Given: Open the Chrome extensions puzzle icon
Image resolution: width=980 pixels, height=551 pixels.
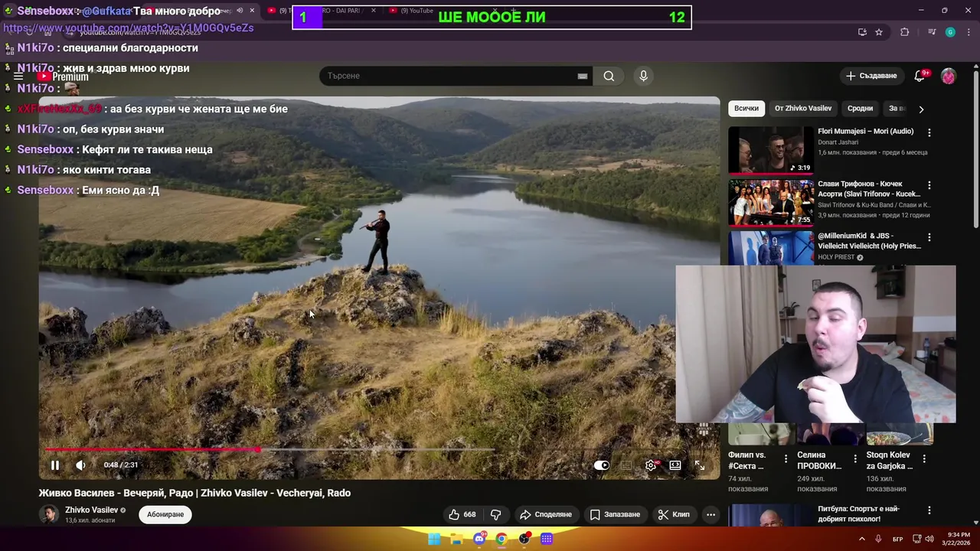Looking at the screenshot, I should pyautogui.click(x=905, y=32).
